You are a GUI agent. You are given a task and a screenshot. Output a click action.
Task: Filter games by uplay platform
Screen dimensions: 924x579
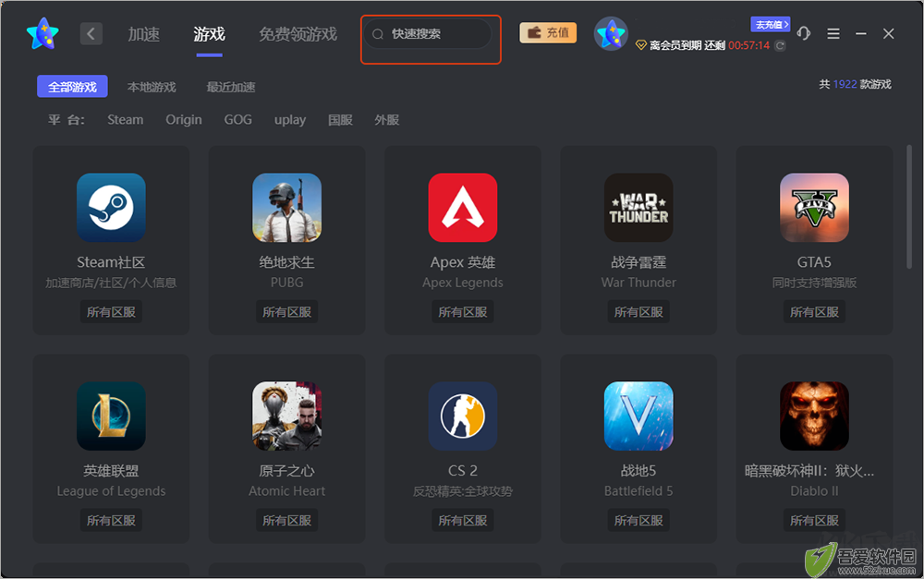(x=290, y=119)
